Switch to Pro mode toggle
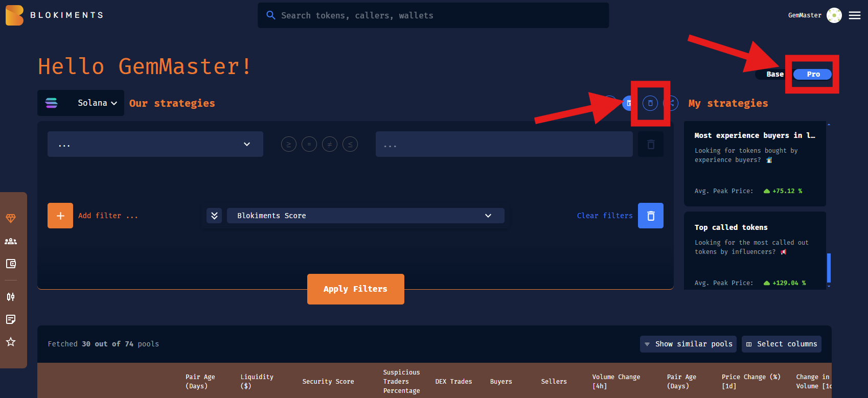This screenshot has height=398, width=868. point(813,75)
